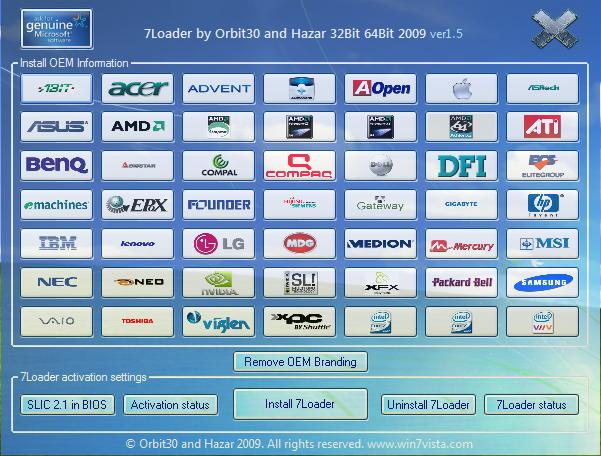Screen dimensions: 601x456
Task: Choose the VAIO OEM branding
Action: (56, 321)
